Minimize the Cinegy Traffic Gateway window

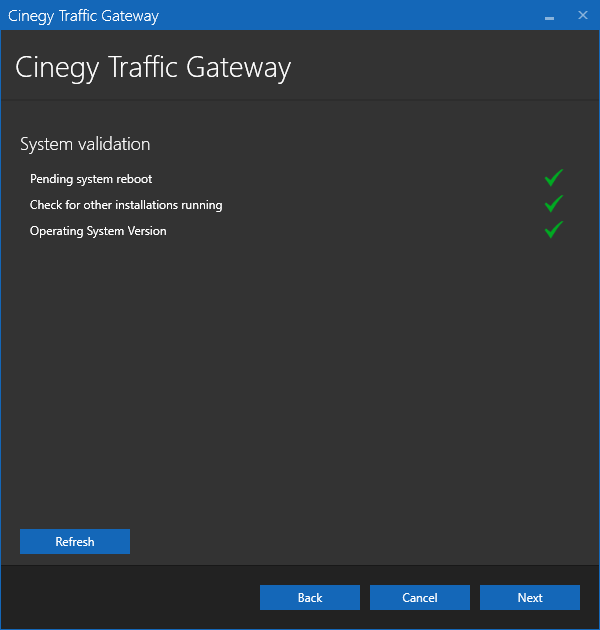coord(549,16)
